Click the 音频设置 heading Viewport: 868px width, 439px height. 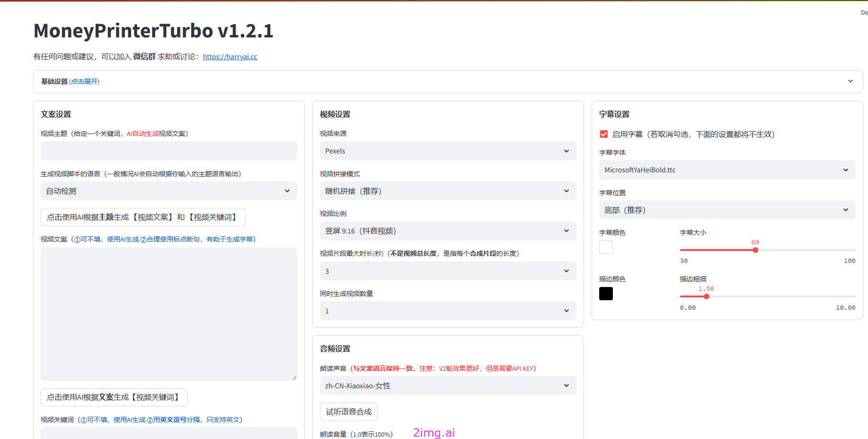click(335, 349)
